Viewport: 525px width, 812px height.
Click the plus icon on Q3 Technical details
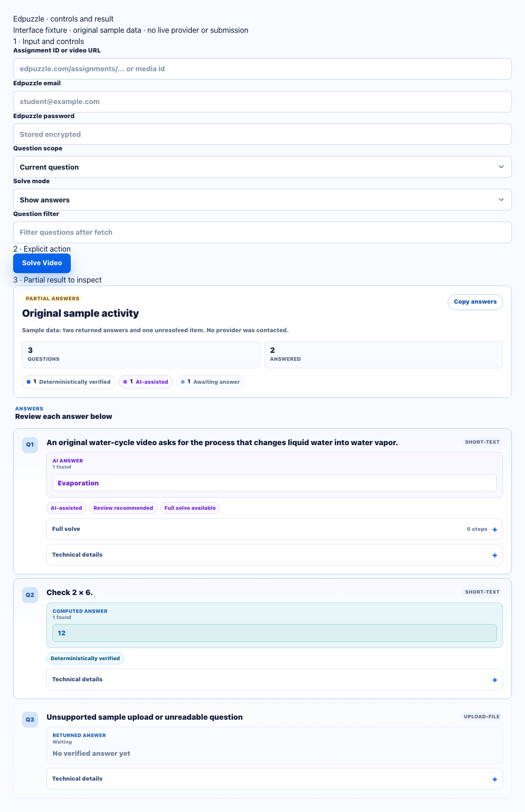point(495,779)
